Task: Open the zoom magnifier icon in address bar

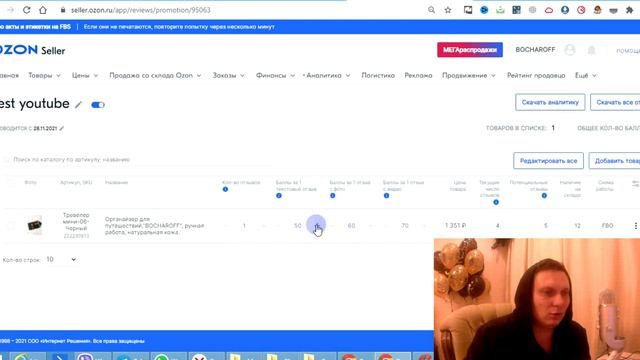Action: point(431,10)
